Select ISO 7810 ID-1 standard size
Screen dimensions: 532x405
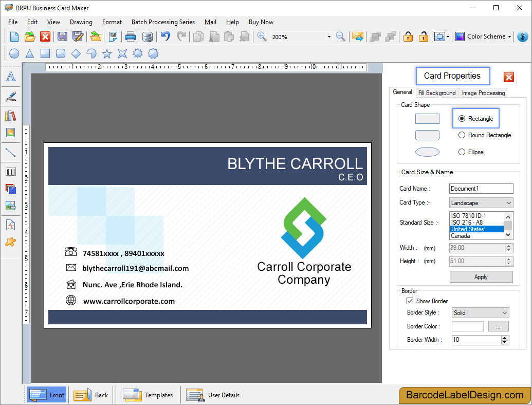[x=476, y=216]
